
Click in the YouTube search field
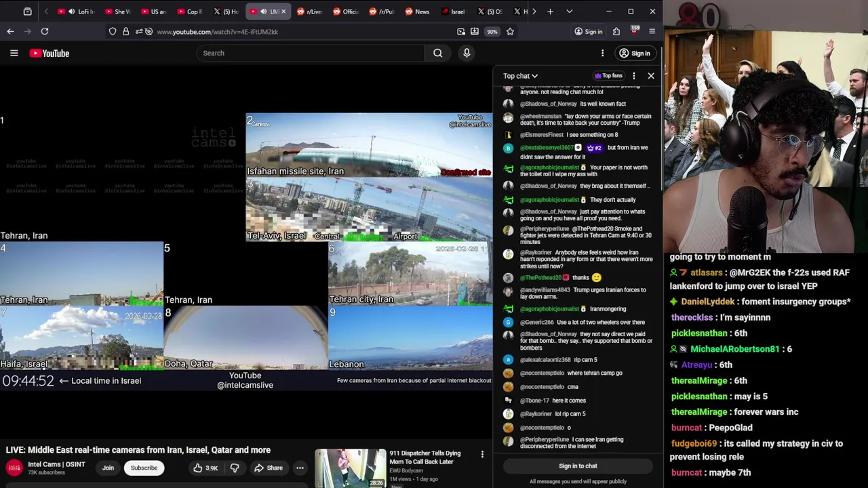(x=311, y=53)
